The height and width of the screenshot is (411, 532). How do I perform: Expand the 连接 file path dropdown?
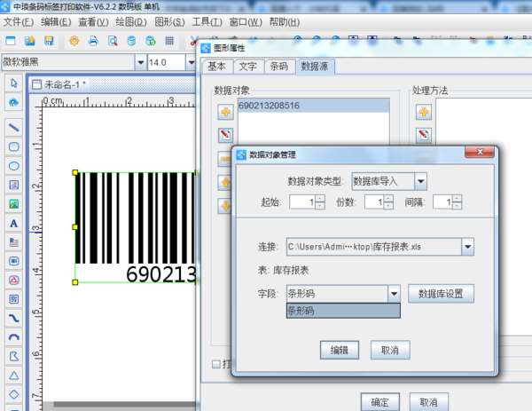coord(467,247)
